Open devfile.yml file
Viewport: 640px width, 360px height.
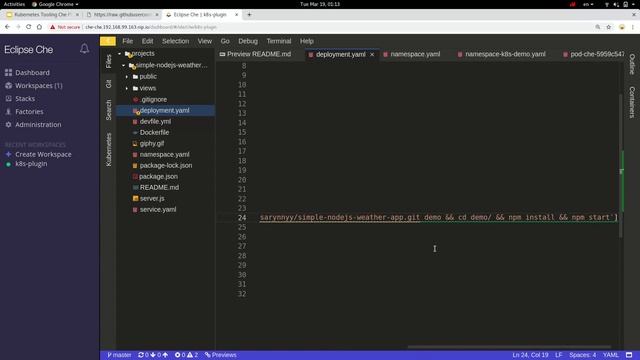click(155, 121)
